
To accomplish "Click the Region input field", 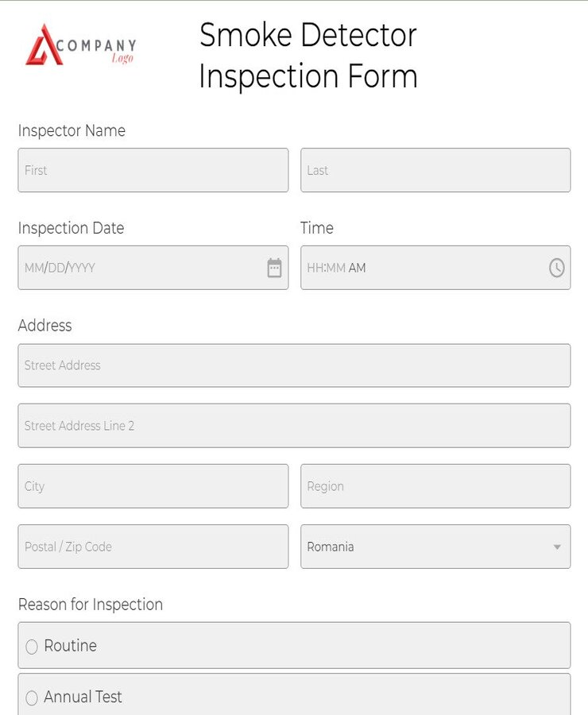I will pyautogui.click(x=435, y=486).
